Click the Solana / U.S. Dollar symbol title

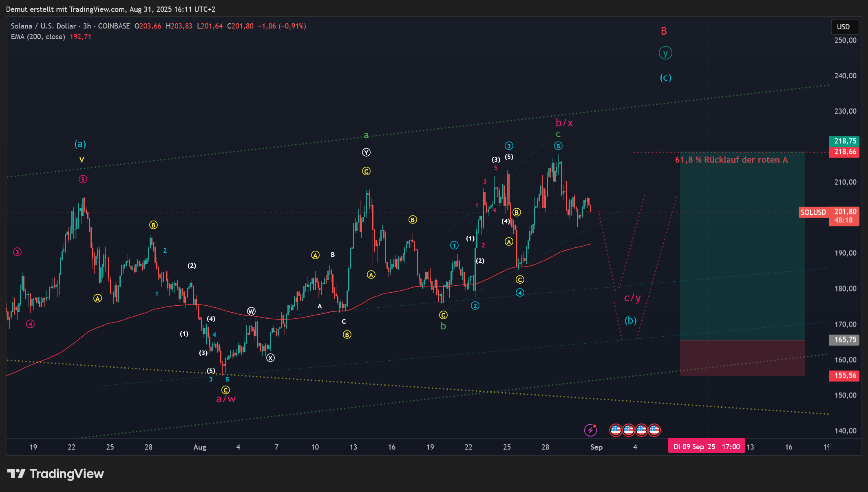click(44, 26)
